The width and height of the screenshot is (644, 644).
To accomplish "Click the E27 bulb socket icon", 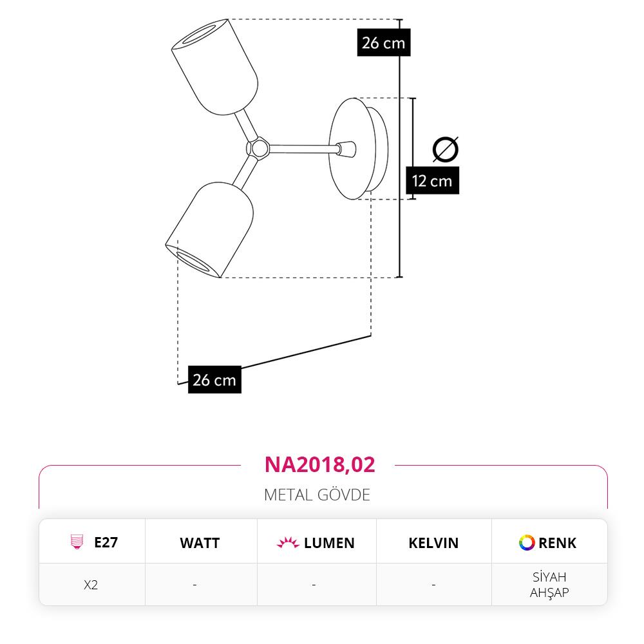I will pyautogui.click(x=77, y=542).
